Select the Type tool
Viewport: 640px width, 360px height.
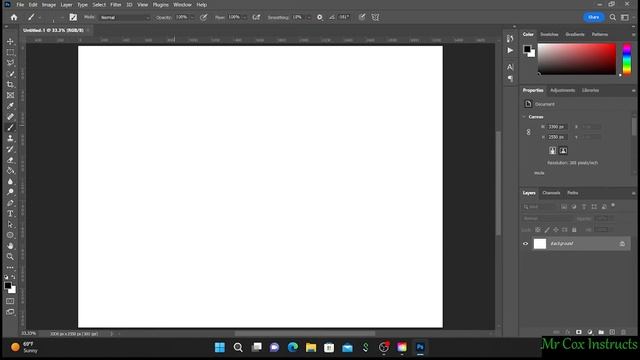click(10, 213)
